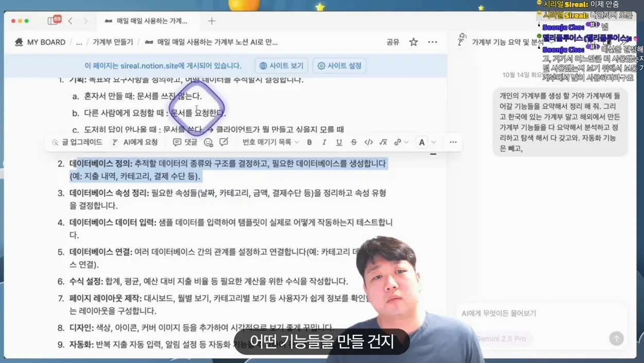Toggle strikethrough formatting

coord(354,142)
